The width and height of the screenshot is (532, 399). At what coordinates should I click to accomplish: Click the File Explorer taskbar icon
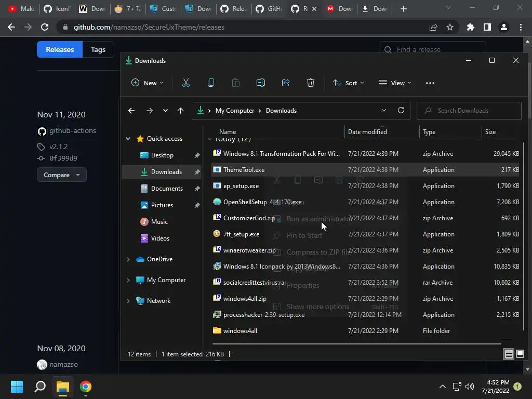(x=63, y=387)
